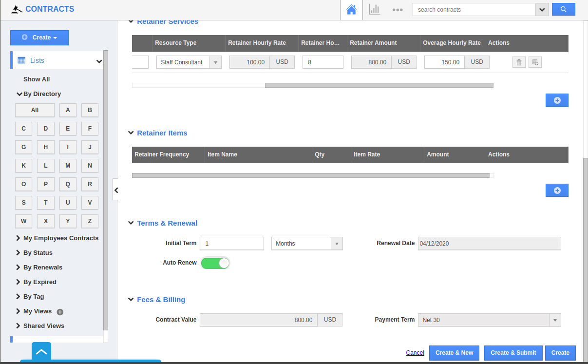This screenshot has height=364, width=588.
Task: Filter directory by letter S
Action: point(23,203)
